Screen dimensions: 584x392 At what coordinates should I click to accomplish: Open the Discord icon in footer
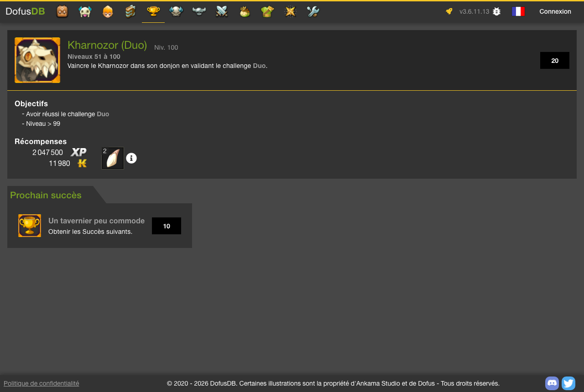[x=552, y=383]
